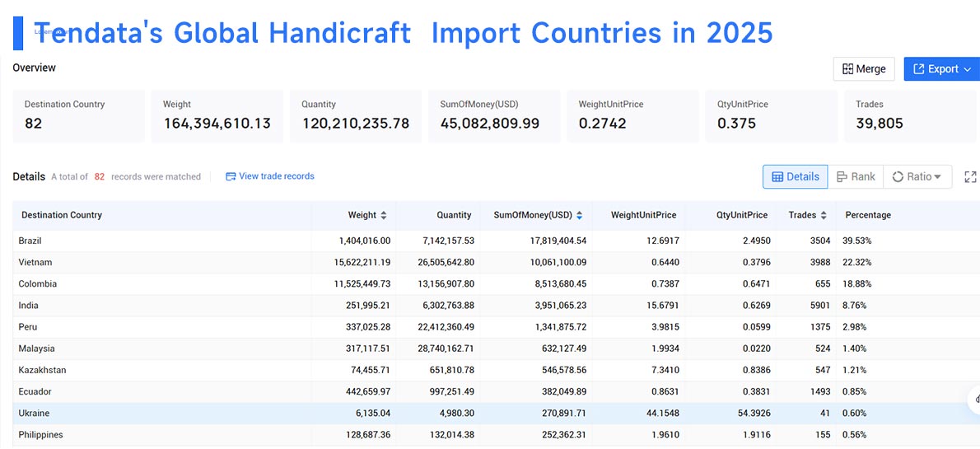Image resolution: width=980 pixels, height=449 pixels.
Task: Open the Export dropdown button
Action: 942,68
